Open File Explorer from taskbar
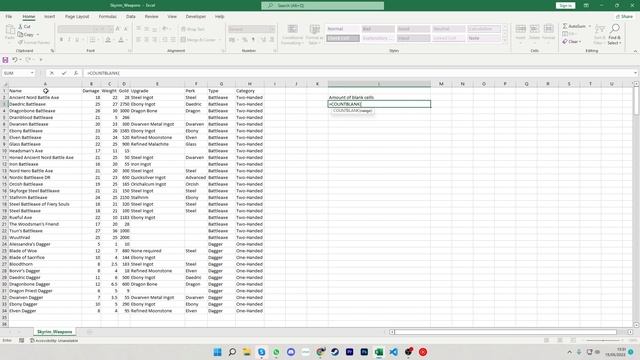640x360 pixels. 247,352
